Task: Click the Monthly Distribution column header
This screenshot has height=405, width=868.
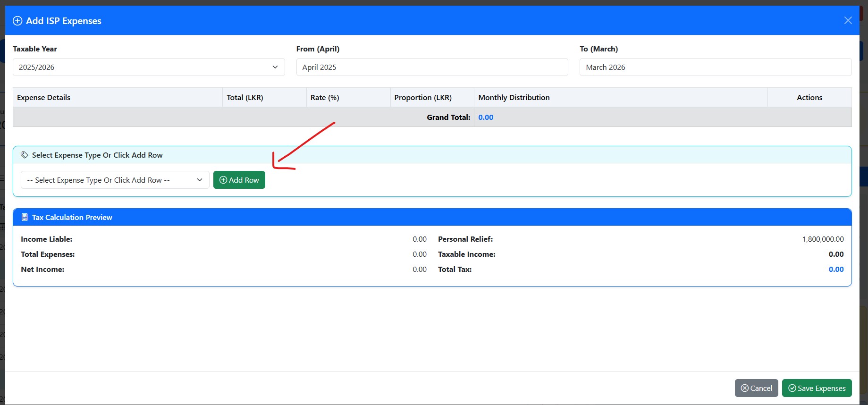Action: [x=514, y=97]
